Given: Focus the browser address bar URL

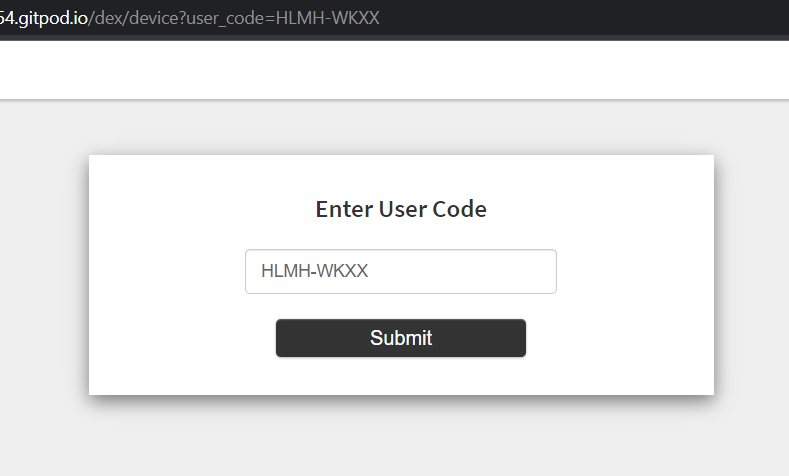Looking at the screenshot, I should pos(190,19).
